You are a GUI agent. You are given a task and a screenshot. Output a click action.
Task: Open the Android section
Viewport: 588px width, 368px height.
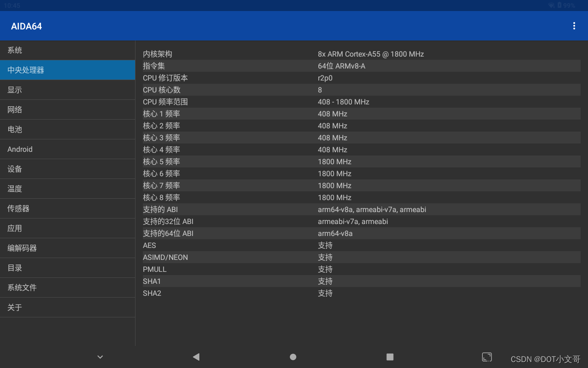point(68,149)
